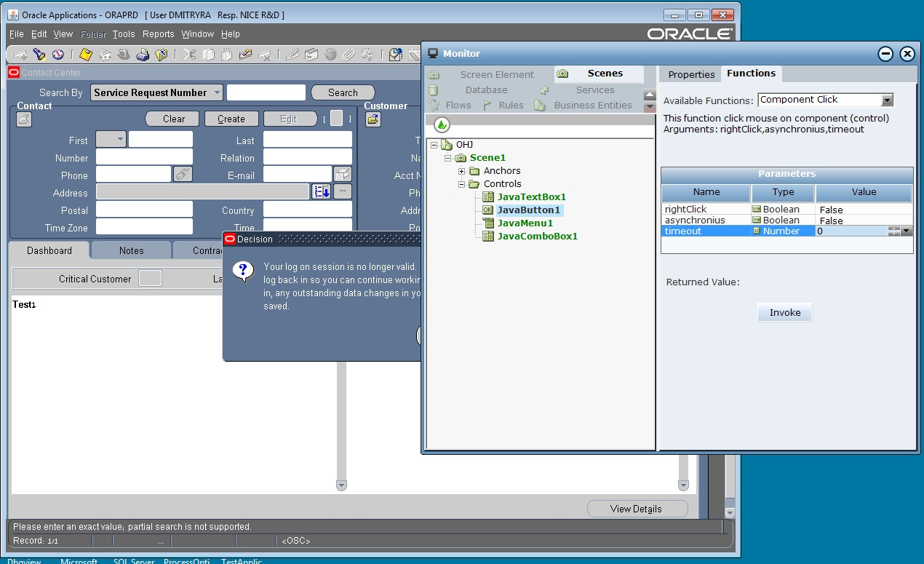Click the Oracle logo icon of Contact Center
This screenshot has height=564, width=924.
(14, 72)
